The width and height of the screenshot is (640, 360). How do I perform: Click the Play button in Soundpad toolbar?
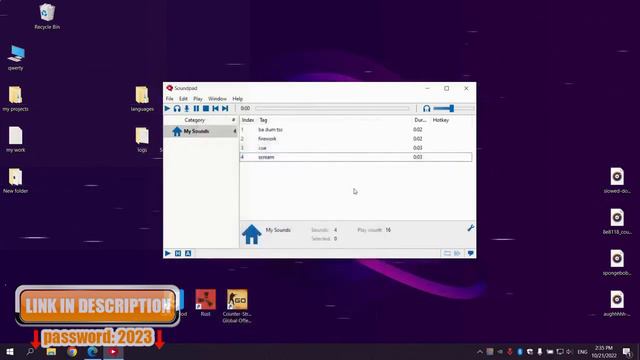(167, 109)
